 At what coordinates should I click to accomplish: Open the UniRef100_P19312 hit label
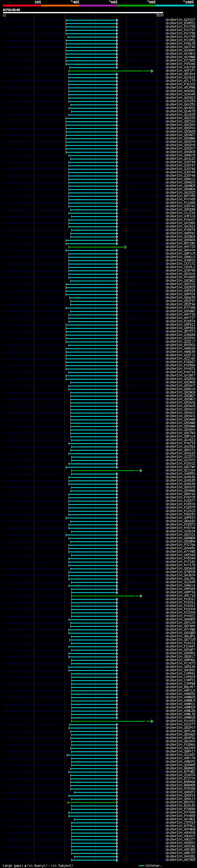click(180, 599)
